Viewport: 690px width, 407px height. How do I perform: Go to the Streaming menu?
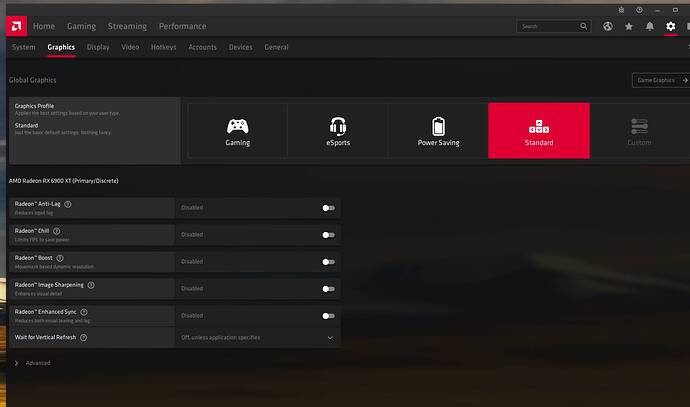point(127,26)
